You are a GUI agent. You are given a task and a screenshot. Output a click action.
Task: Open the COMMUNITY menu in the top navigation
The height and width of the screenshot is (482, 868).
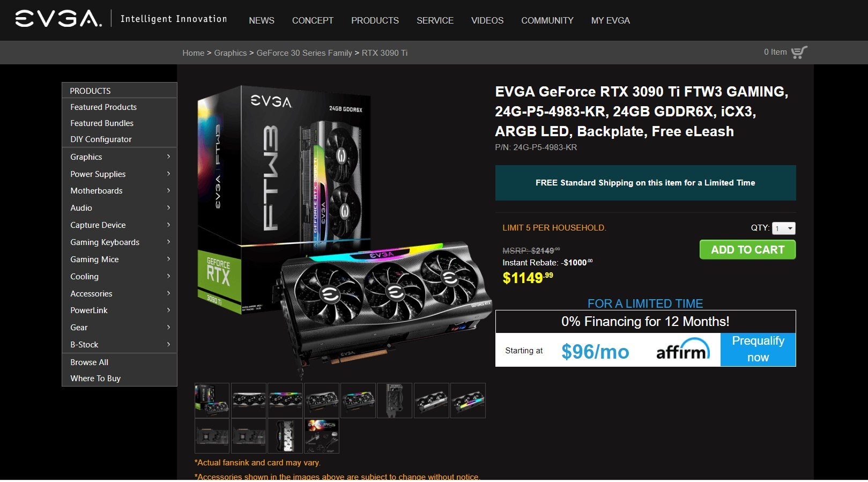pyautogui.click(x=547, y=20)
